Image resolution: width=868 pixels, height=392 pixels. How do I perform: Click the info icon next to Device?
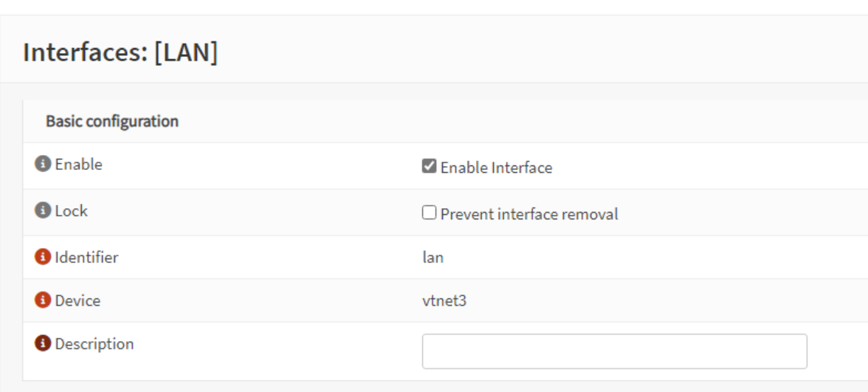coord(43,300)
